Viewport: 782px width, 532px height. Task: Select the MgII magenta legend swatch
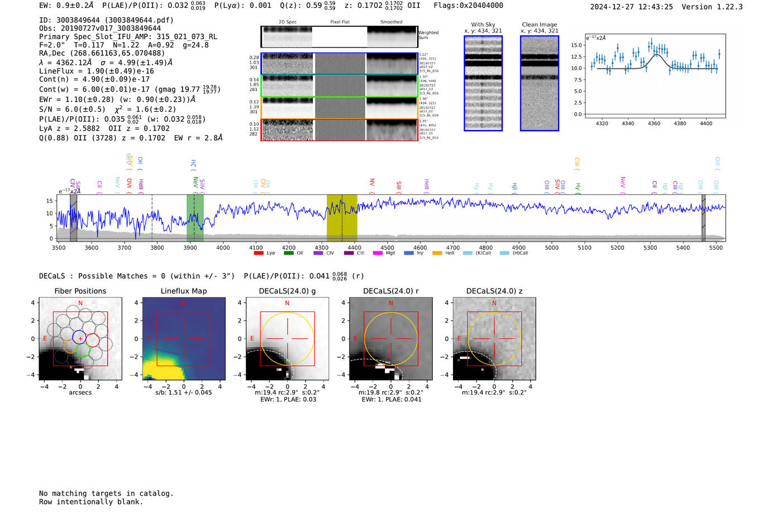(378, 253)
